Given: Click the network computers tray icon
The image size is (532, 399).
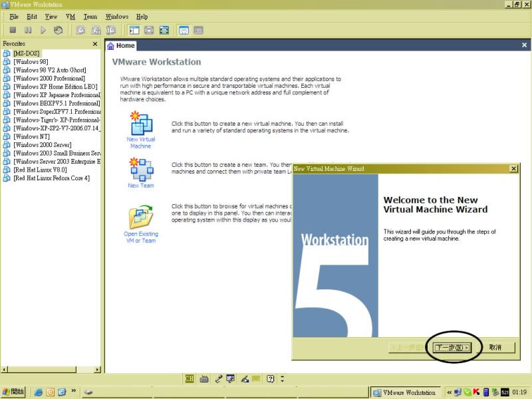Looking at the screenshot, I should click(458, 392).
